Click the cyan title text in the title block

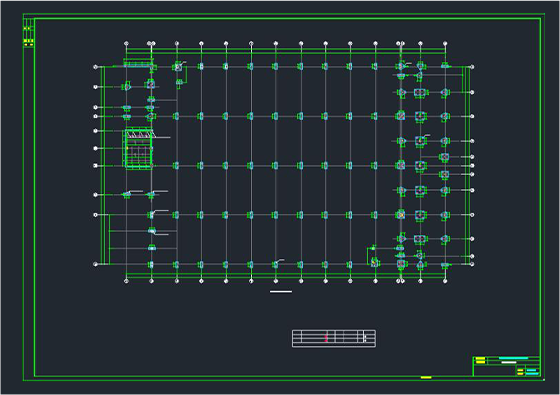coord(513,358)
